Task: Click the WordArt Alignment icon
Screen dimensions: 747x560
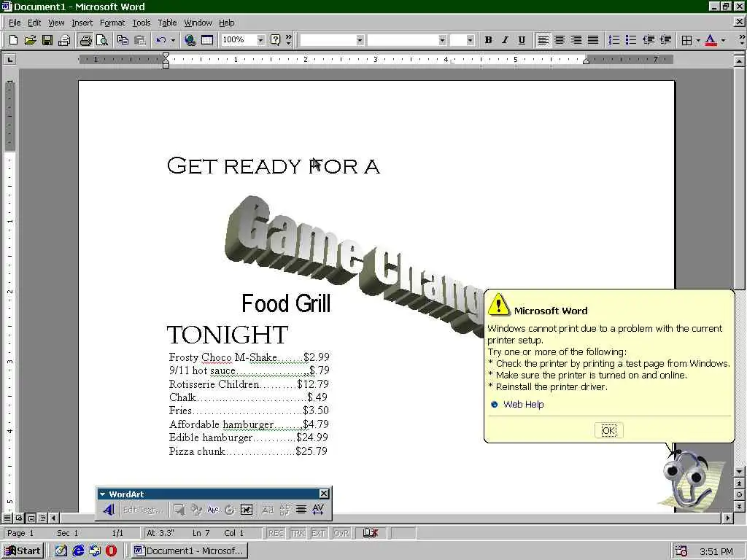Action: 301,510
